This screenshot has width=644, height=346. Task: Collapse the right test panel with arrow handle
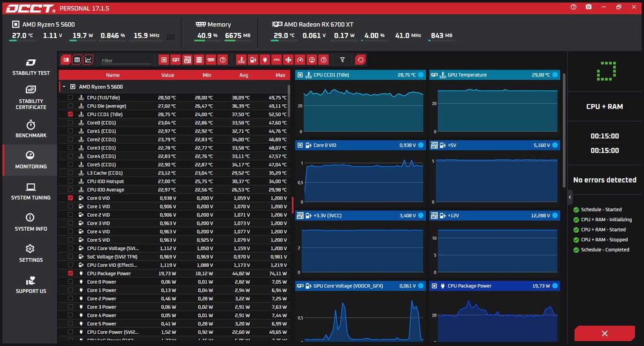pyautogui.click(x=570, y=197)
